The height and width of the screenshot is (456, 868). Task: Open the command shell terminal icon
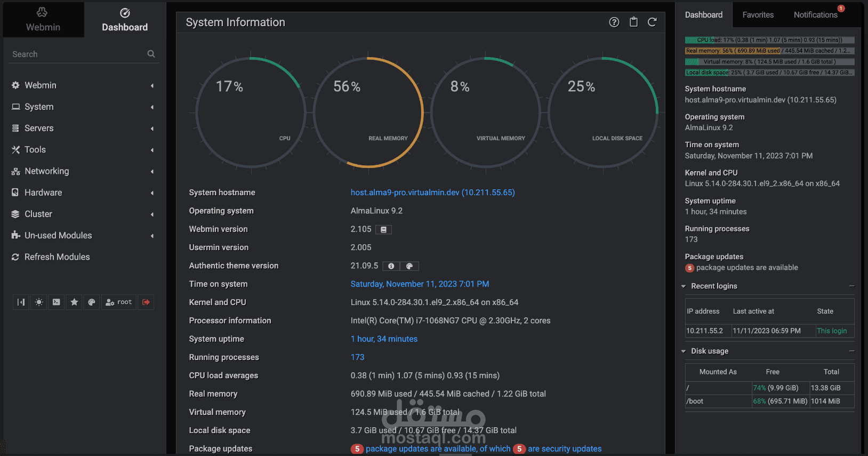[x=57, y=302]
